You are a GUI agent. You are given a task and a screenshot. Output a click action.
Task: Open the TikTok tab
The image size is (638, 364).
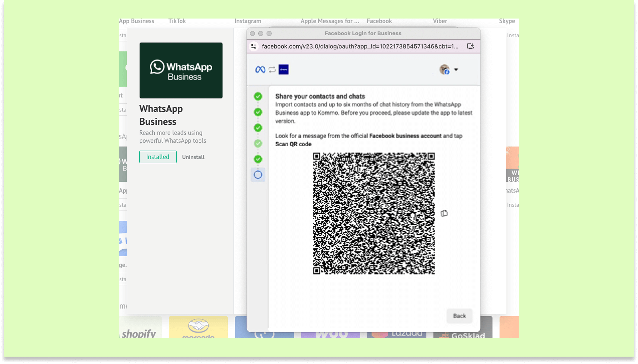[x=177, y=21]
